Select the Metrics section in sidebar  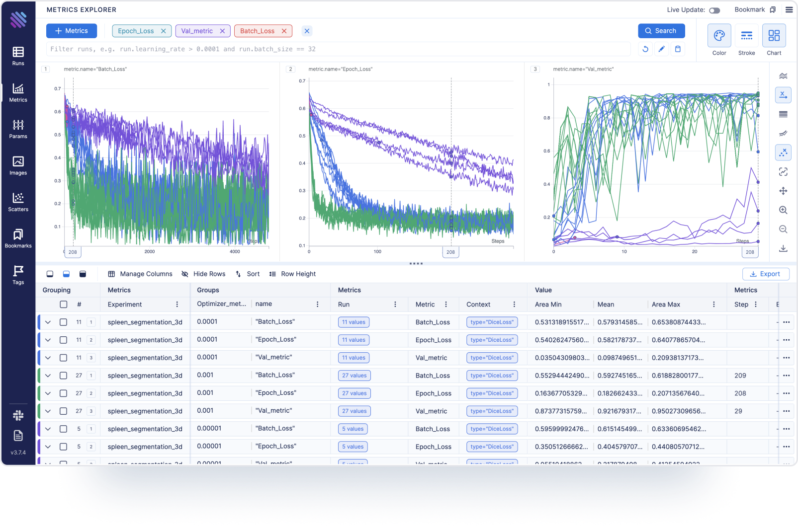(x=18, y=92)
